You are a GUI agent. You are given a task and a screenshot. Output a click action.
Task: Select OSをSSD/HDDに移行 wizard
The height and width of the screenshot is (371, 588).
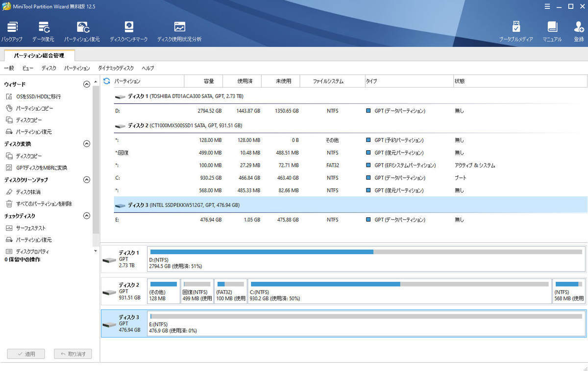[x=33, y=96]
